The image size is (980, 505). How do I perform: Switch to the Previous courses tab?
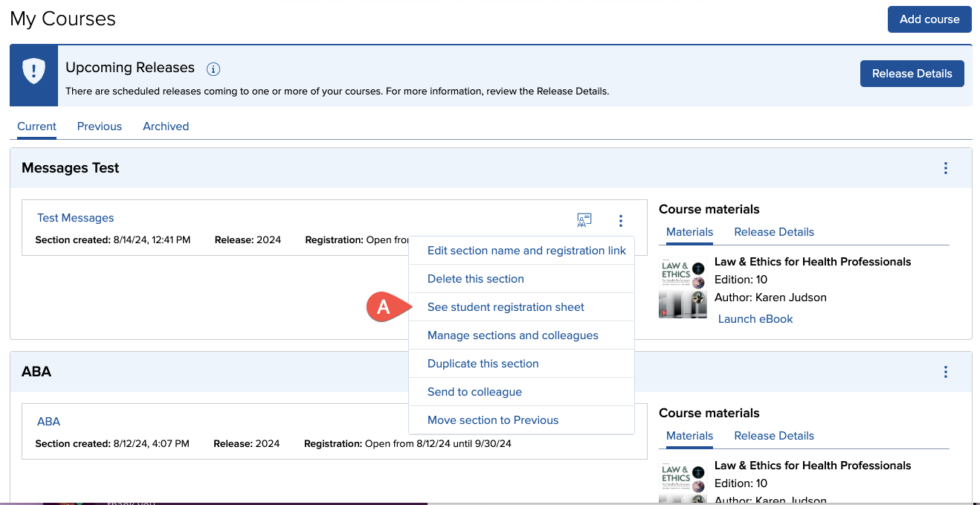click(x=100, y=126)
